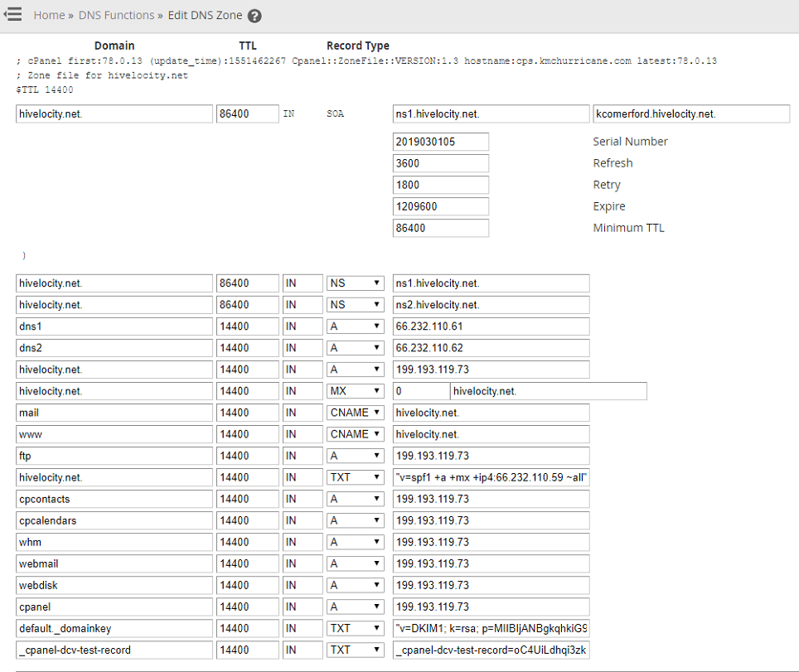
Task: Edit the MX priority field
Action: coord(420,391)
